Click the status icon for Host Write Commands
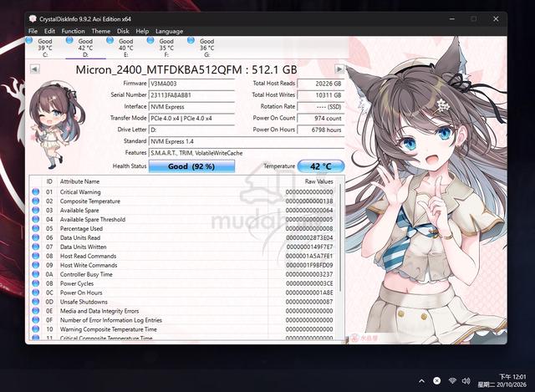 (x=35, y=265)
